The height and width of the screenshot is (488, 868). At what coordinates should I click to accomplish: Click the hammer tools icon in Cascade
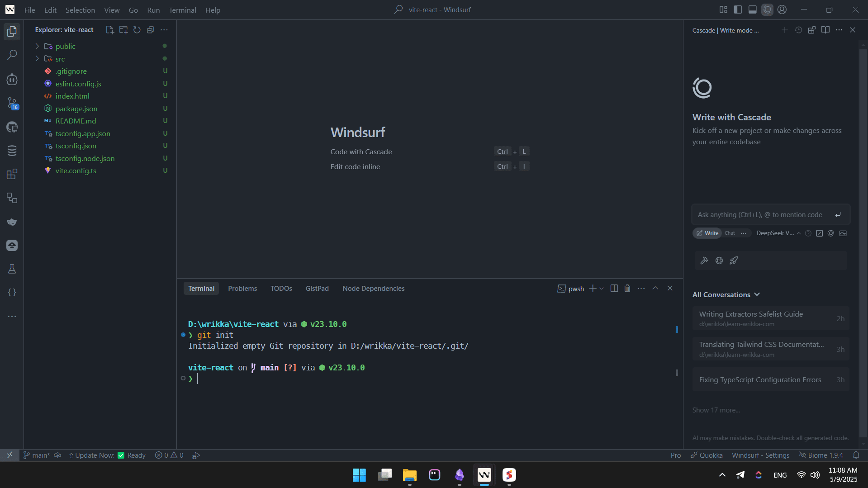[x=704, y=261]
